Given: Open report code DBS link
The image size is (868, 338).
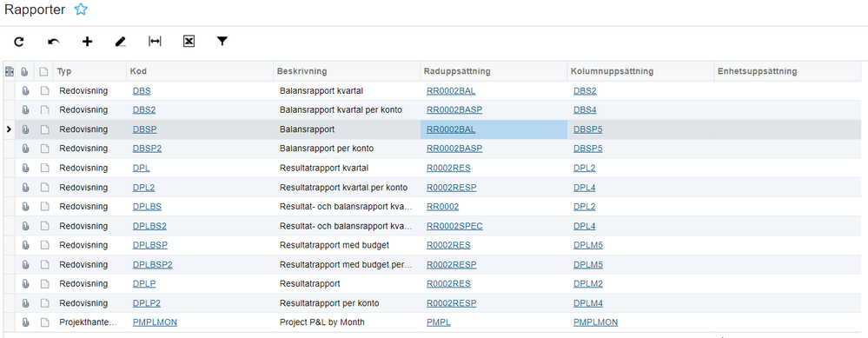Looking at the screenshot, I should [142, 90].
